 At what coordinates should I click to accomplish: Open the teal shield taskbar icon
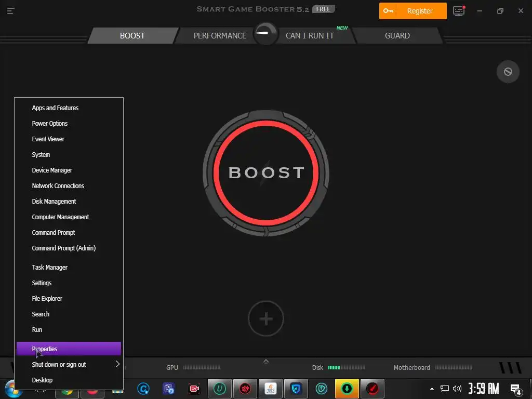point(321,389)
